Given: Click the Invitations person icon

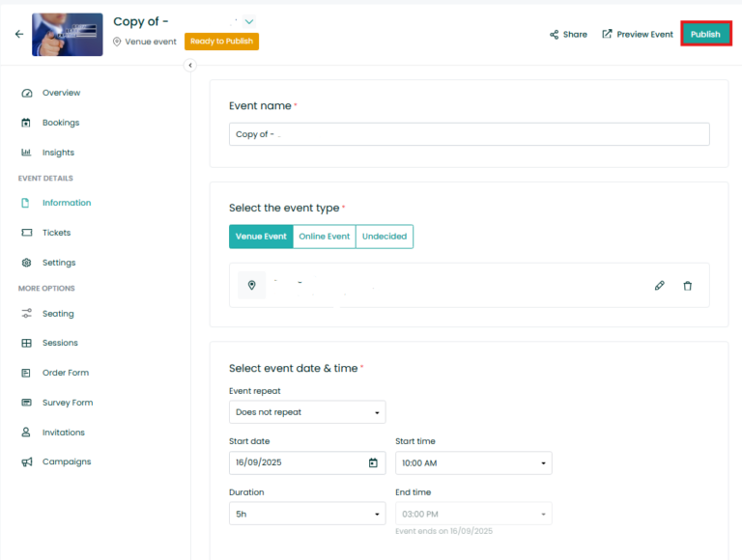Looking at the screenshot, I should point(26,433).
